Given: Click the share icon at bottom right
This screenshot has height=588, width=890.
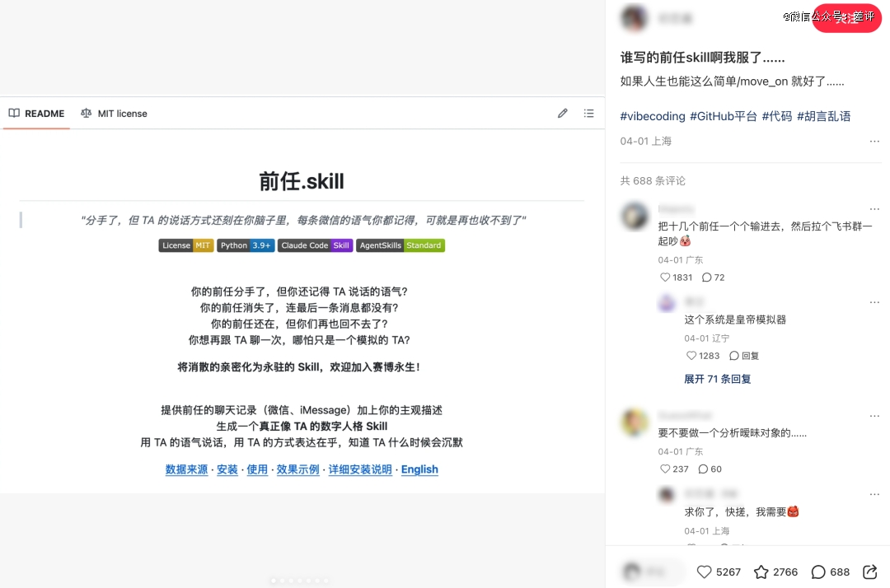Looking at the screenshot, I should click(869, 572).
